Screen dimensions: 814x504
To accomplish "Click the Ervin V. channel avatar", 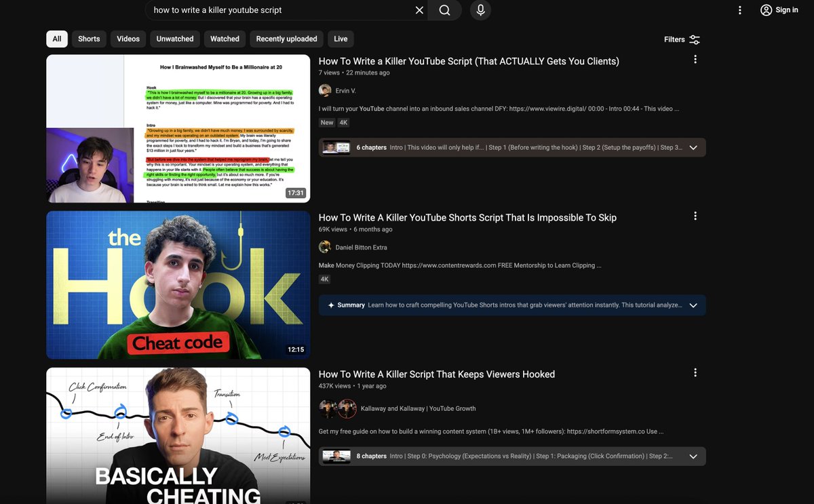I will [325, 91].
